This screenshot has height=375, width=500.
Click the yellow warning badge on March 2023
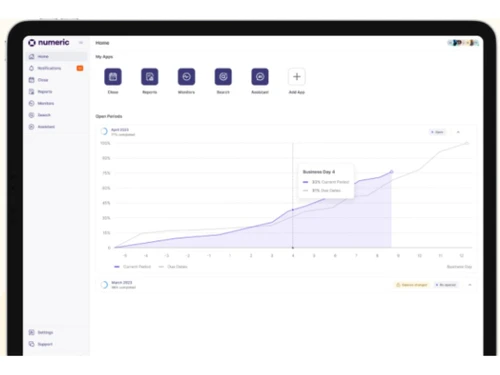click(412, 285)
